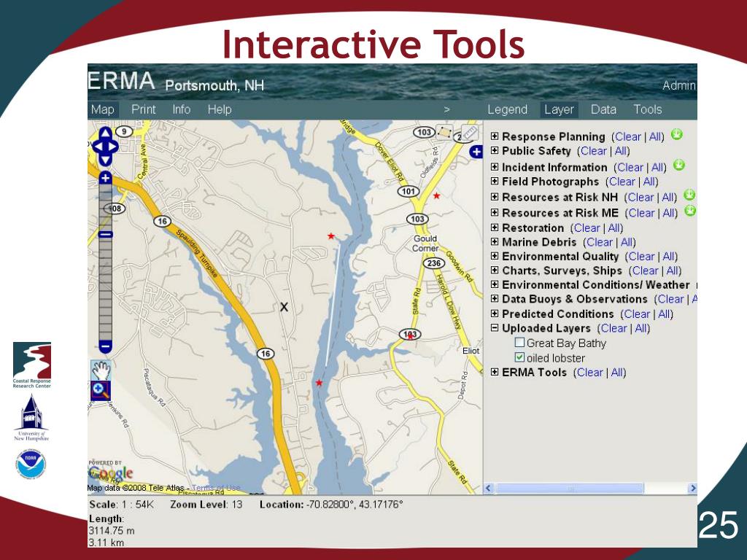Screen dimensions: 747x560
Task: Enable the Great Bay Bathy layer
Action: (519, 343)
